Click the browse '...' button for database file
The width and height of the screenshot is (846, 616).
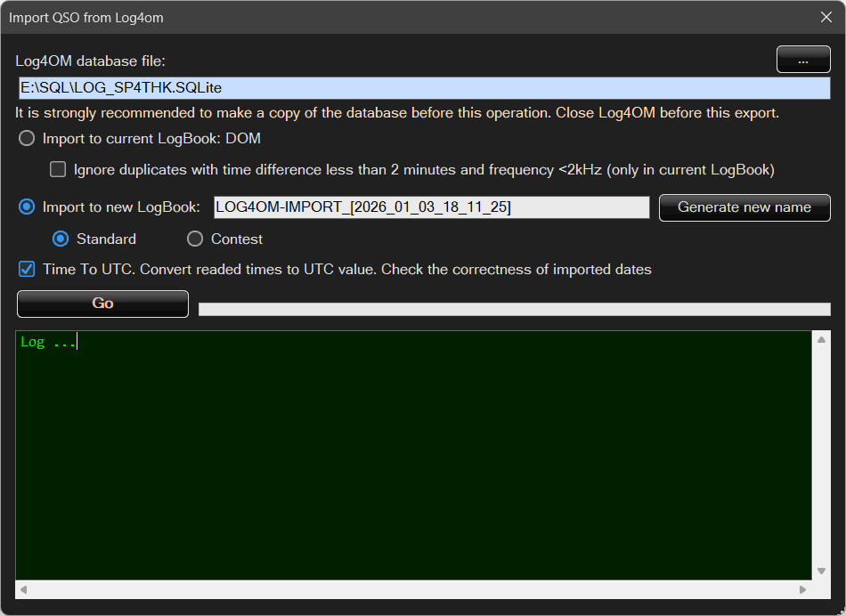pyautogui.click(x=802, y=60)
